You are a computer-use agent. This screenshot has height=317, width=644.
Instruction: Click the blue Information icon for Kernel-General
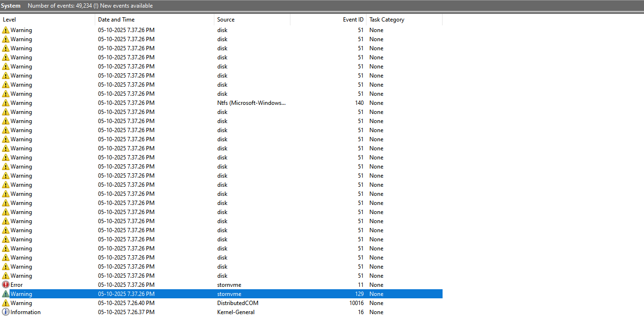(x=6, y=312)
